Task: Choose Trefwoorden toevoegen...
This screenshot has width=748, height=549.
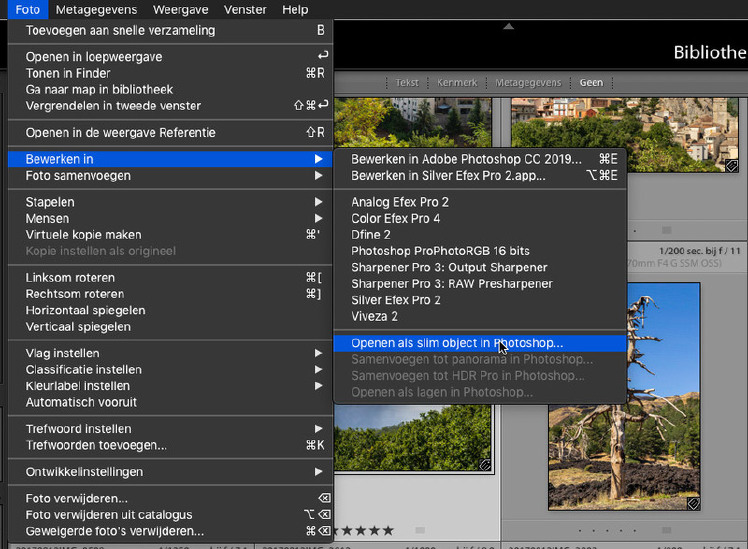Action: coord(170,445)
